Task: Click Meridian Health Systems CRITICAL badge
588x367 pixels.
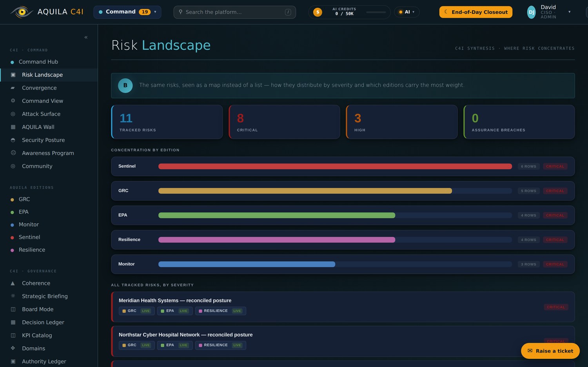Action: 556,307
